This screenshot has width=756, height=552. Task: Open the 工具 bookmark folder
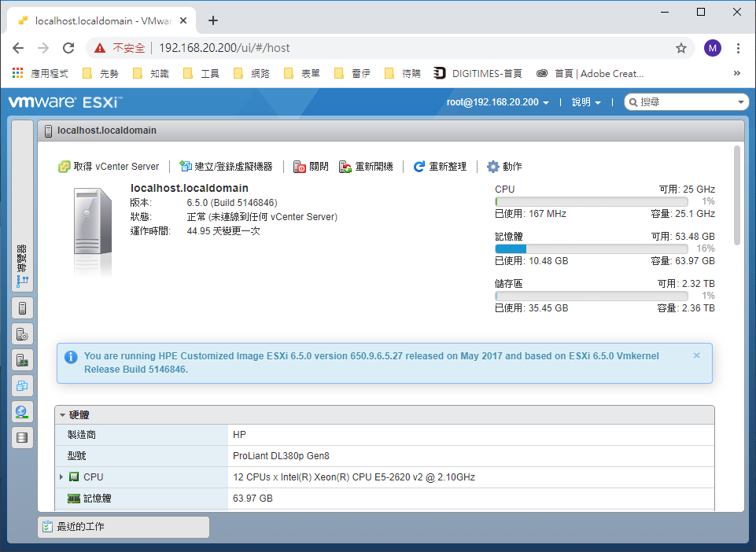tap(201, 73)
